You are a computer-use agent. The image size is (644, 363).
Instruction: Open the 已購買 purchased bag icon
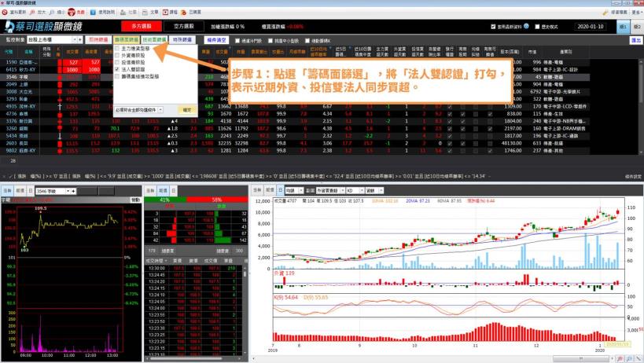[183, 13]
